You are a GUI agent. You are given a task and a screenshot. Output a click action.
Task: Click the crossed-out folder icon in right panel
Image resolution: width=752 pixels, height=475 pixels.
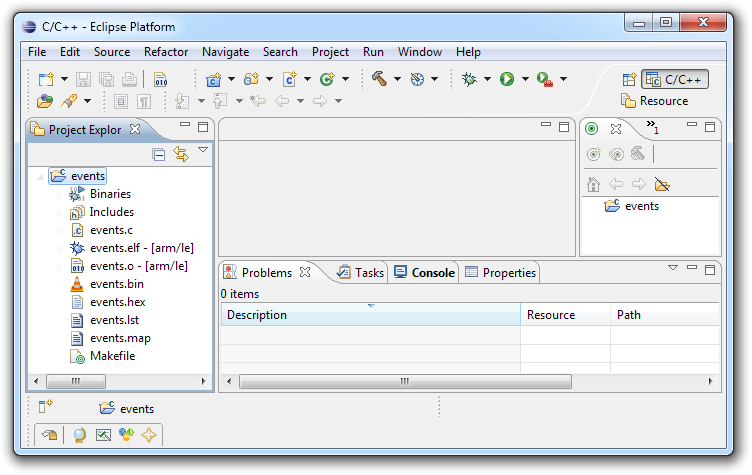(662, 184)
